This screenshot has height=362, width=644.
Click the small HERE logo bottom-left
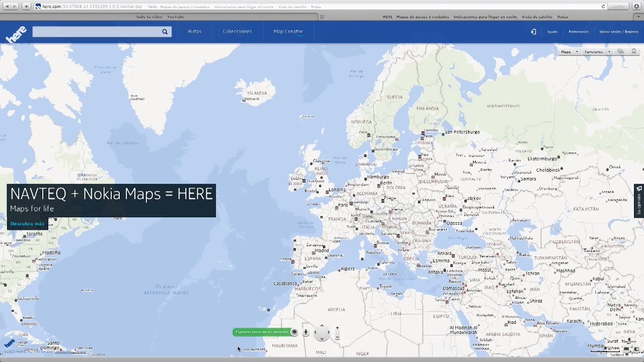[10, 343]
